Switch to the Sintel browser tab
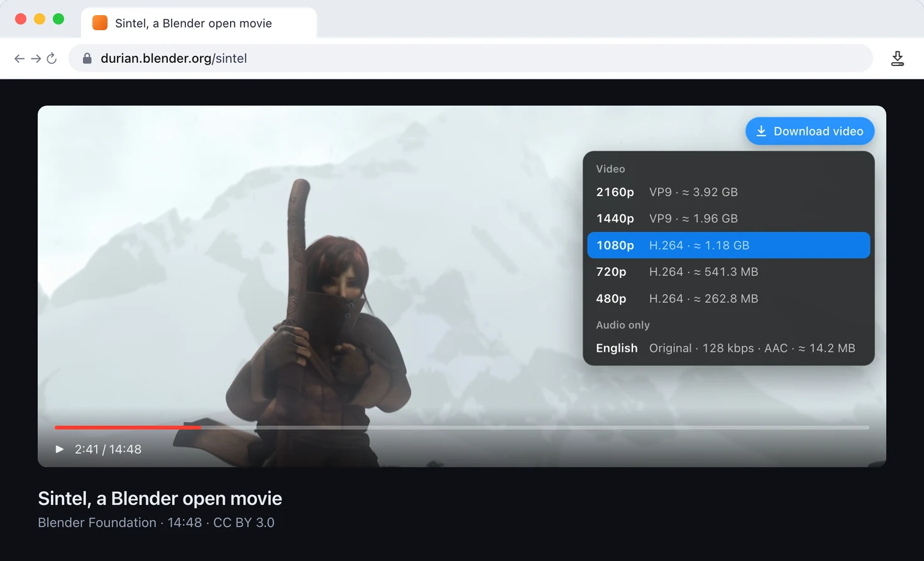Screen dimensions: 924x561 pos(199,23)
